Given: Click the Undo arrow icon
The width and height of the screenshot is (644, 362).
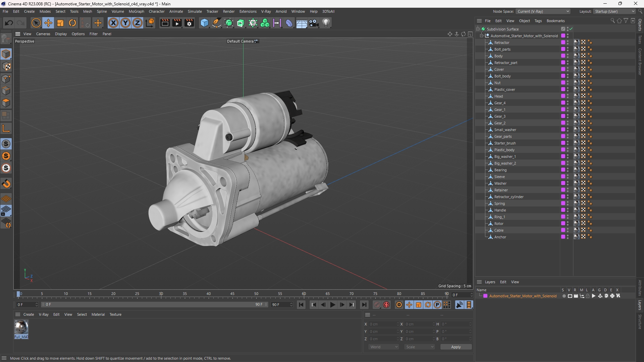Looking at the screenshot, I should point(9,23).
